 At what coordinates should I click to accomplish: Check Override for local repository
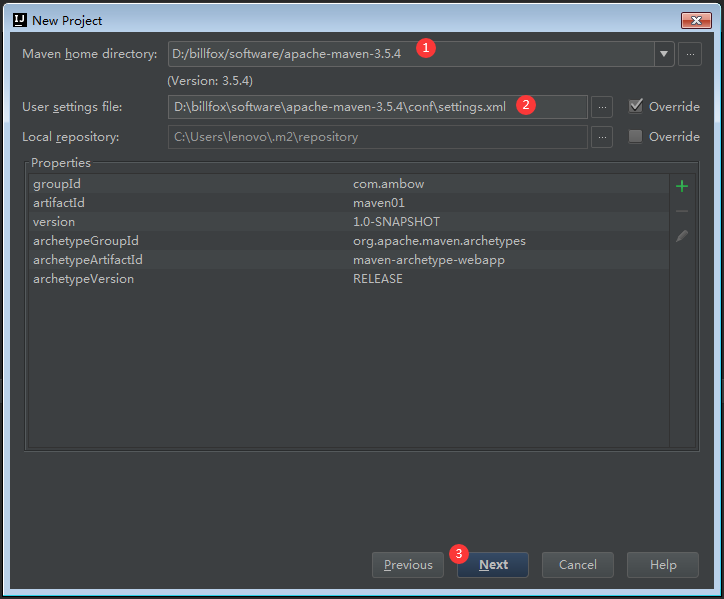click(636, 136)
